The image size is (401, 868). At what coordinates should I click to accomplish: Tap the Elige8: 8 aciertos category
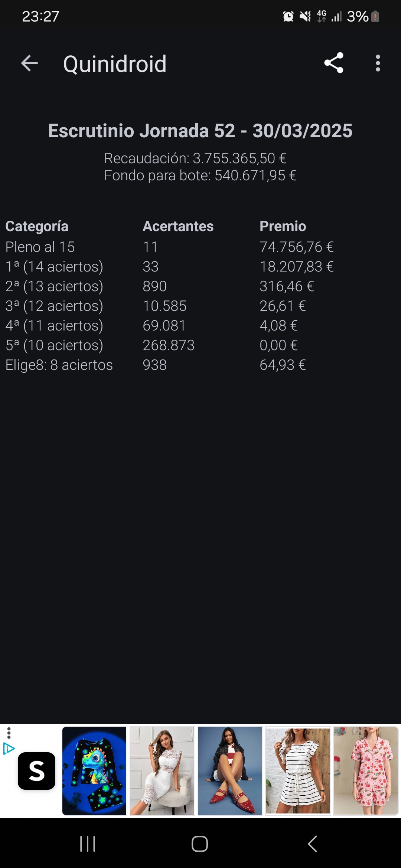click(x=59, y=365)
